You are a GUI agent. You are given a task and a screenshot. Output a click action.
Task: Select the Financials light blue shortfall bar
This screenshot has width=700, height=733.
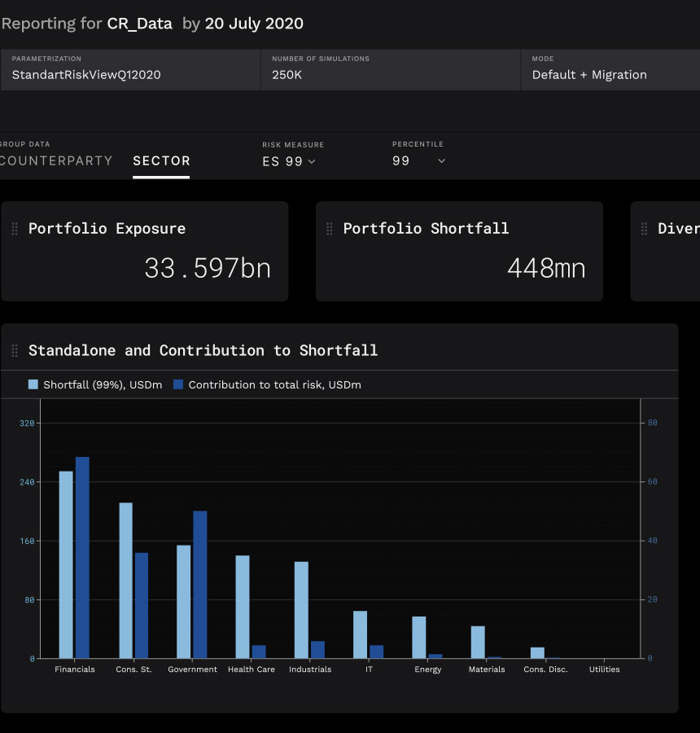tap(66, 564)
